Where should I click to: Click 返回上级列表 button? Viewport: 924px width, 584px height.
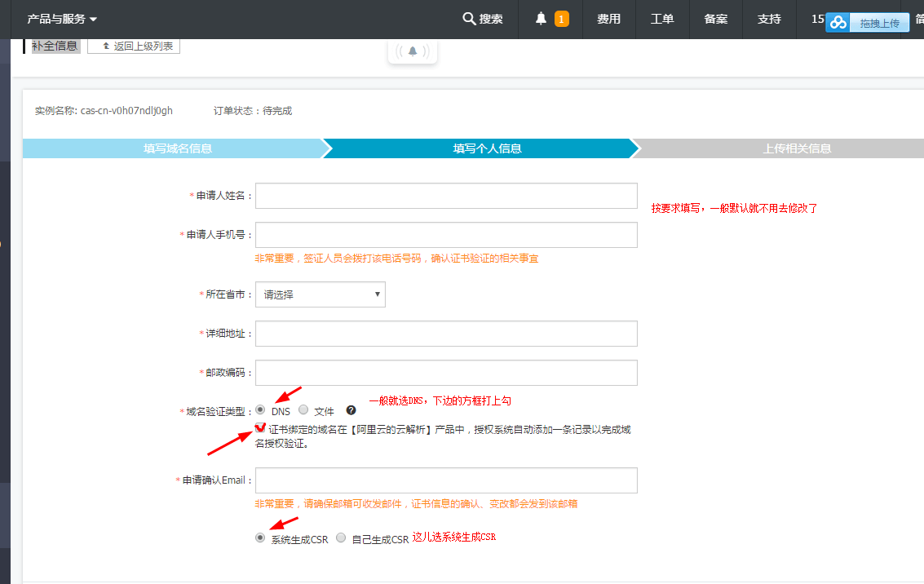(134, 46)
